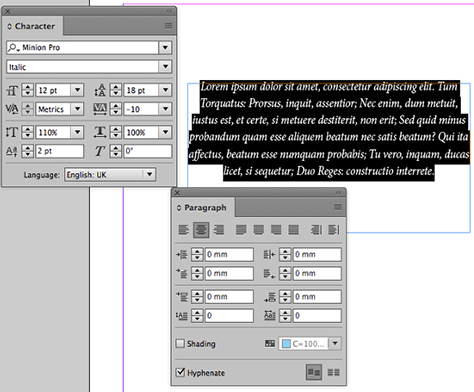
Task: Align towards spine
Action: pyautogui.click(x=316, y=230)
